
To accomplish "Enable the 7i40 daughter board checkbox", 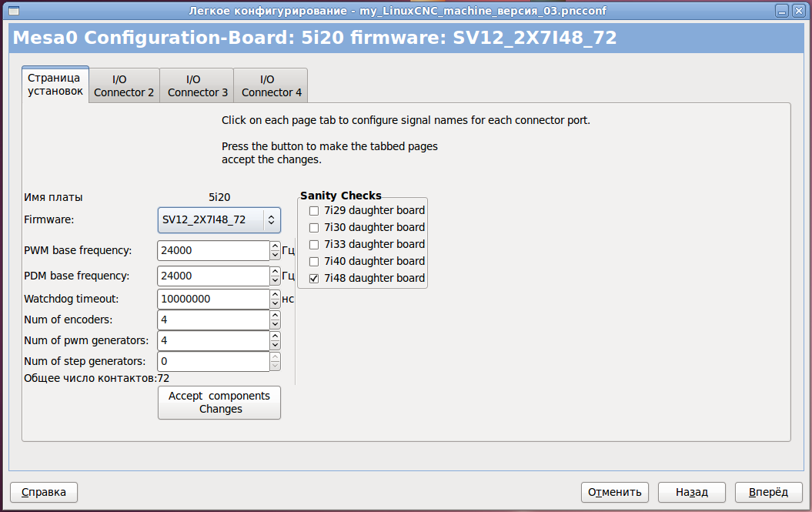I will pos(314,261).
